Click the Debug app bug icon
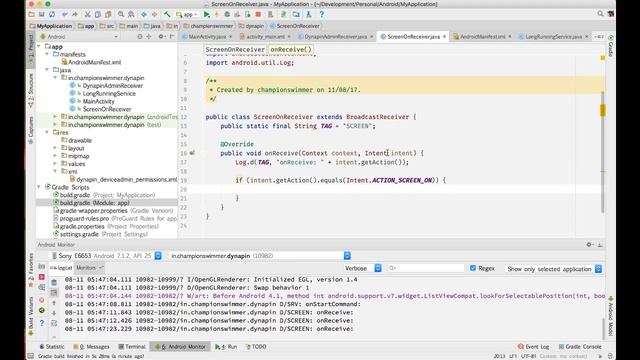This screenshot has width=640, height=360. 227,14
